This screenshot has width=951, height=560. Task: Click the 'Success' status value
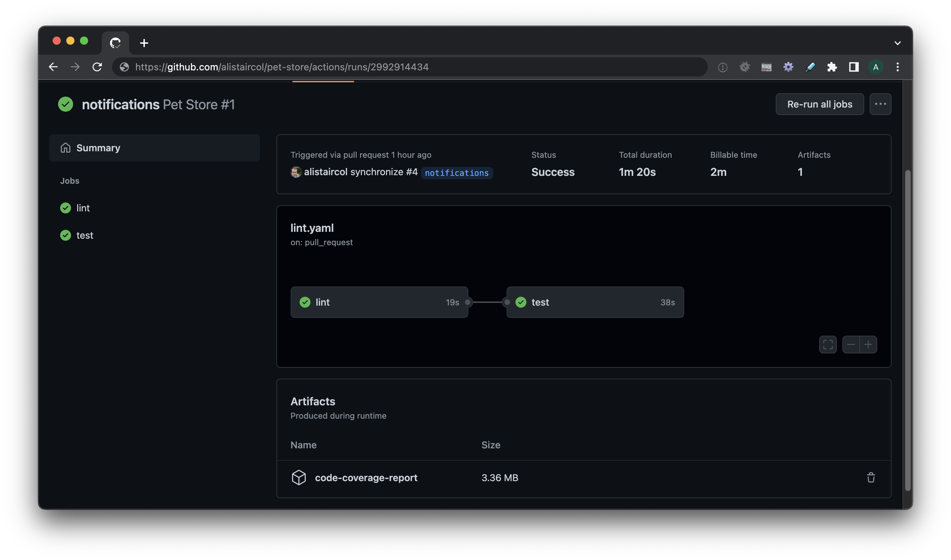pyautogui.click(x=553, y=172)
